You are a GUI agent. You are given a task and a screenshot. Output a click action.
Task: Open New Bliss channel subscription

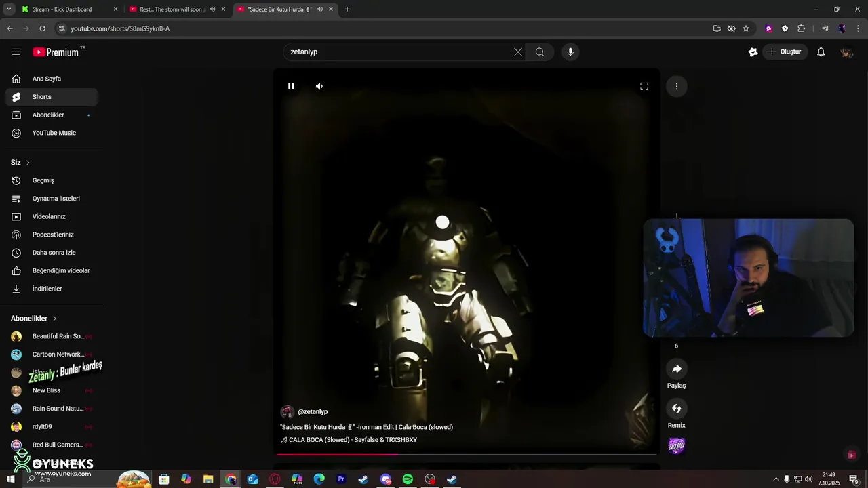[52, 390]
